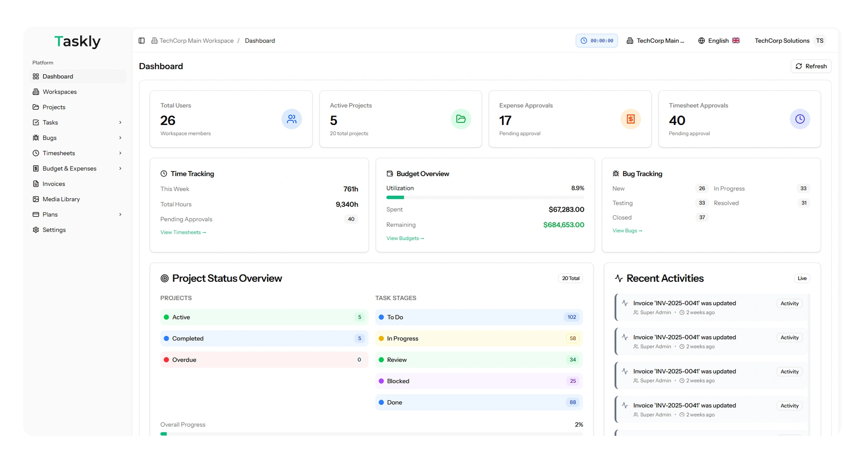Viewport: 868px width, 464px height.
Task: Expand the Tasks submenu chevron
Action: point(120,122)
